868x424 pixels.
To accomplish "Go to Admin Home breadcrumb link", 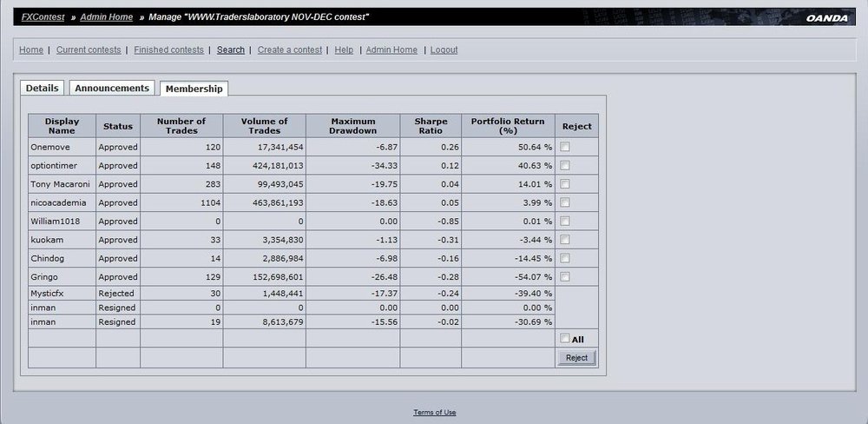I will (106, 17).
